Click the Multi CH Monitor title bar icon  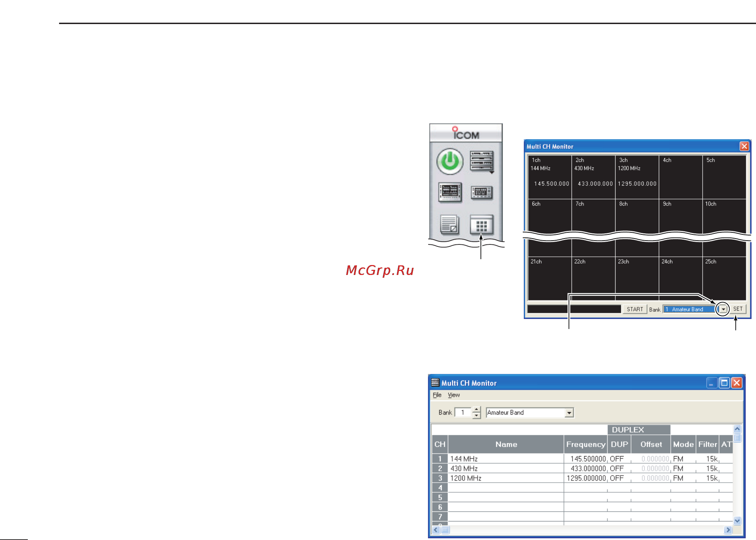point(435,383)
